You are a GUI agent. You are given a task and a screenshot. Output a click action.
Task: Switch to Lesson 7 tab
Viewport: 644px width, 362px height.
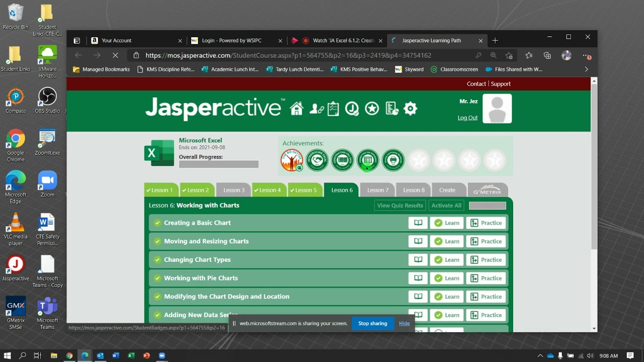[x=378, y=190]
